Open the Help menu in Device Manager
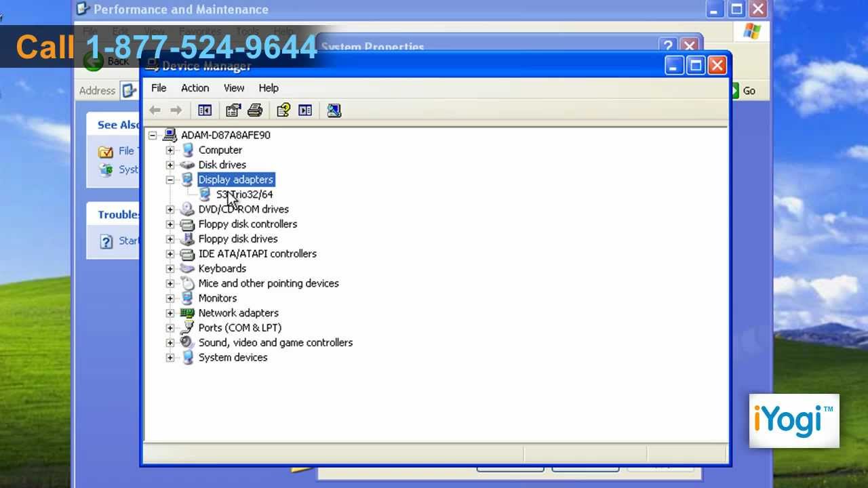The height and width of the screenshot is (488, 868). tap(269, 88)
